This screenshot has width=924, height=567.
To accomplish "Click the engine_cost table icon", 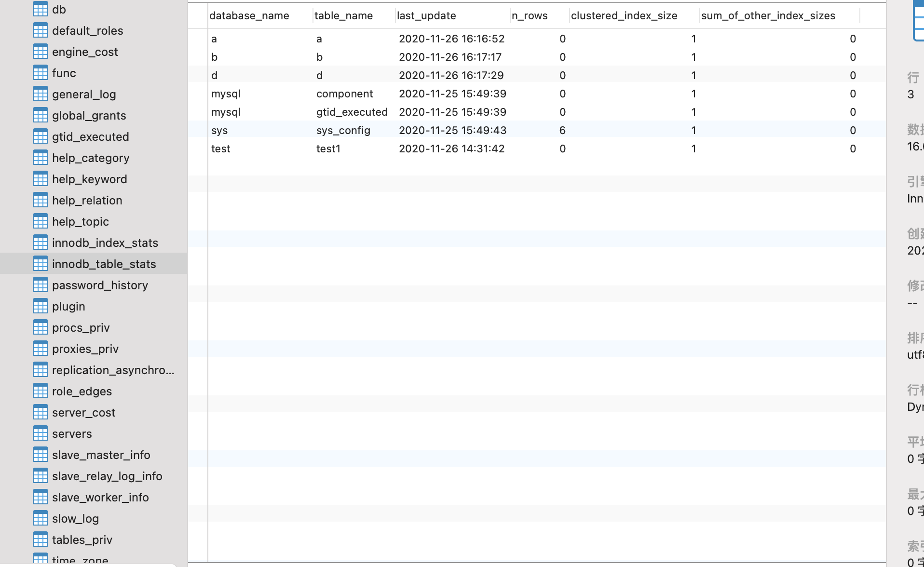I will point(41,52).
